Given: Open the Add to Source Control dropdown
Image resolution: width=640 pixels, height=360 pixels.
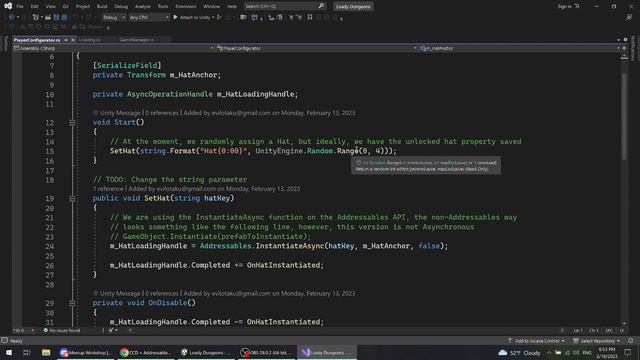Looking at the screenshot, I should [537, 340].
